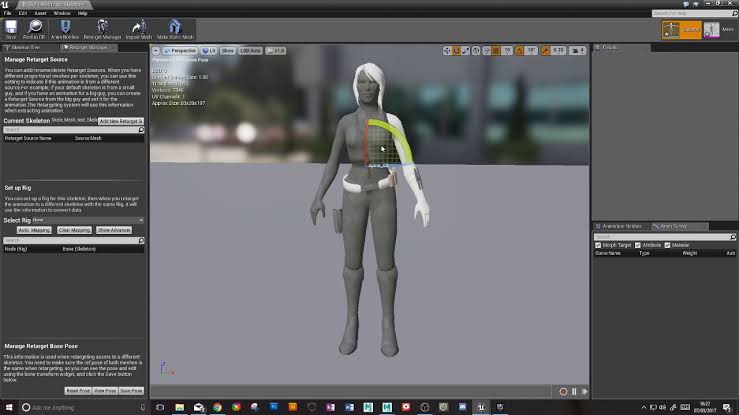Viewport: 739px width, 415px height.
Task: Click Cortana Ask me anything box
Action: pos(84,407)
